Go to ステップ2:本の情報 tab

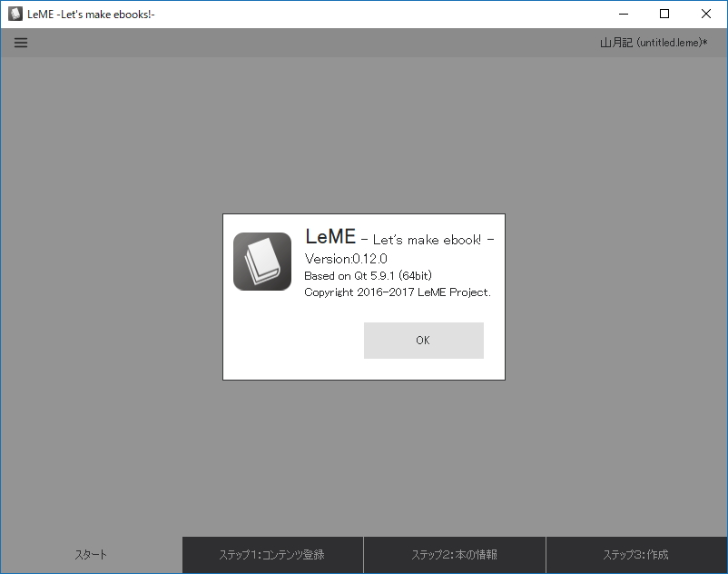coord(455,555)
